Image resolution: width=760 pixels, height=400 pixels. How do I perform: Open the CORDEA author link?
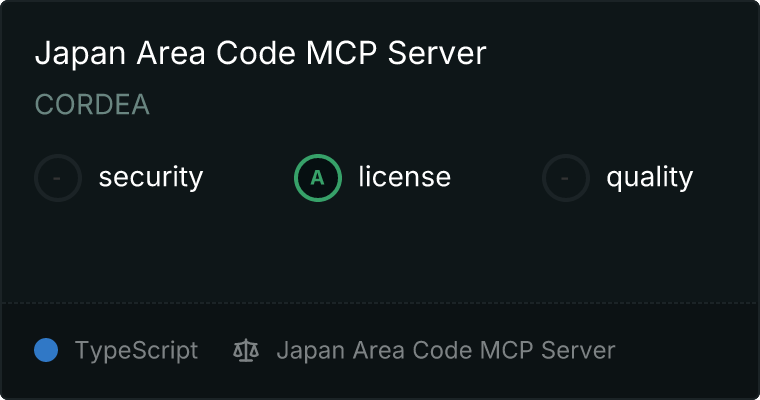pyautogui.click(x=92, y=106)
